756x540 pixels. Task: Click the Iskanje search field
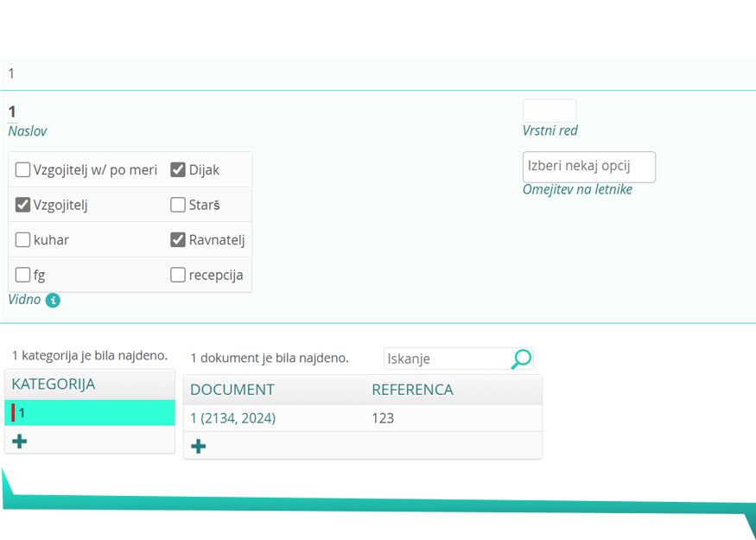coord(446,359)
